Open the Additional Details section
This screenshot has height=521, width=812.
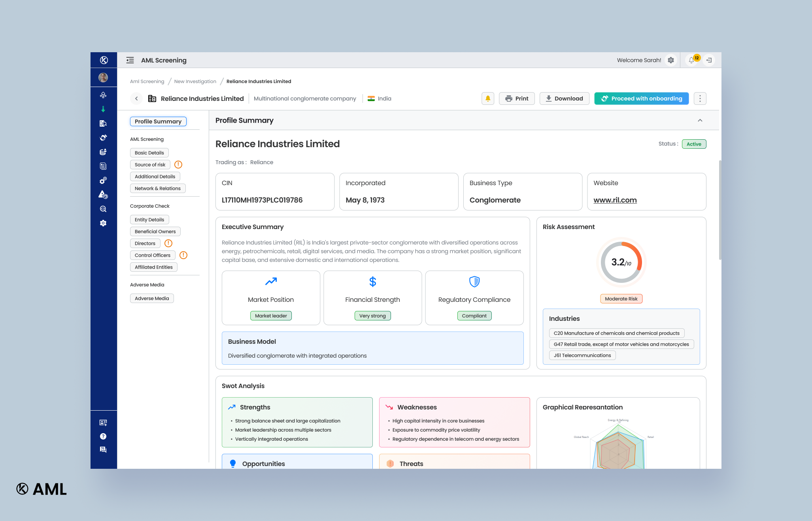(x=155, y=176)
